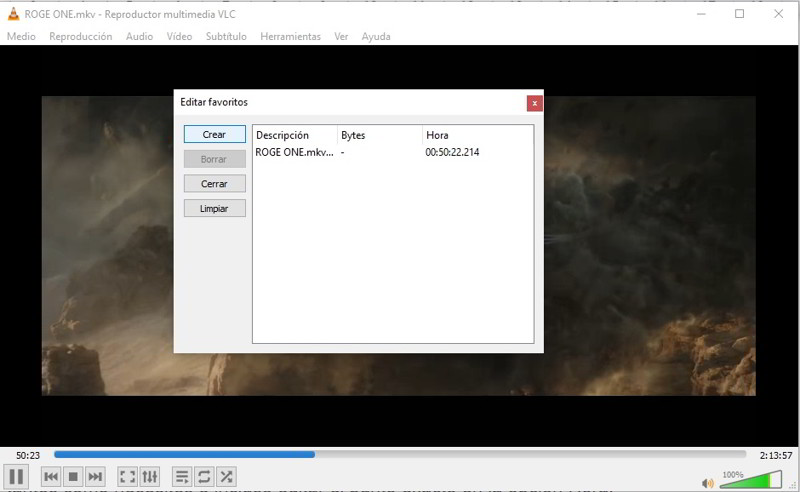Click Limpiar to clear bookmarks
Viewport: 800px width, 492px height.
tap(214, 209)
